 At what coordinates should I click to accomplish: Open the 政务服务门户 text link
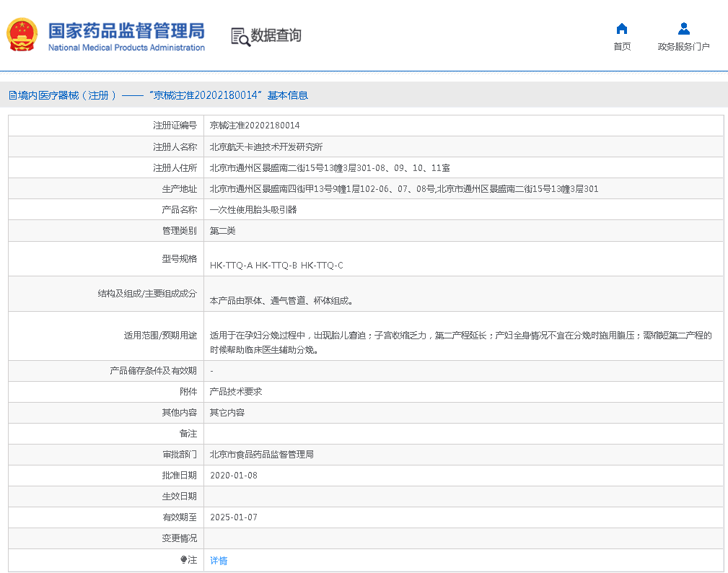point(683,47)
